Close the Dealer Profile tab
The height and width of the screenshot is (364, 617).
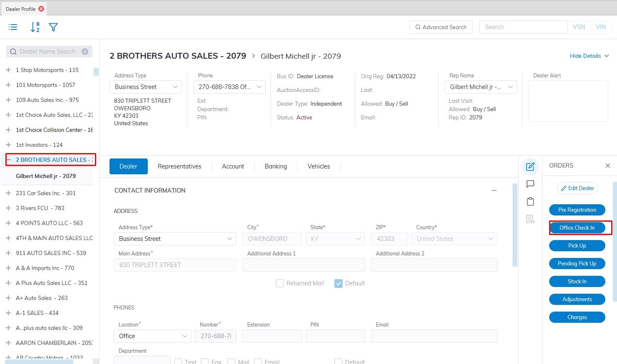(41, 9)
